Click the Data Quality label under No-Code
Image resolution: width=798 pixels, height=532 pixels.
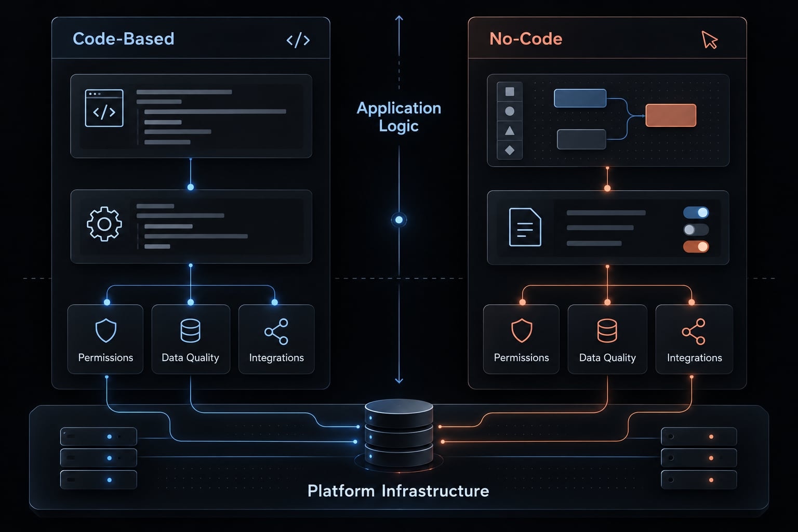point(607,357)
